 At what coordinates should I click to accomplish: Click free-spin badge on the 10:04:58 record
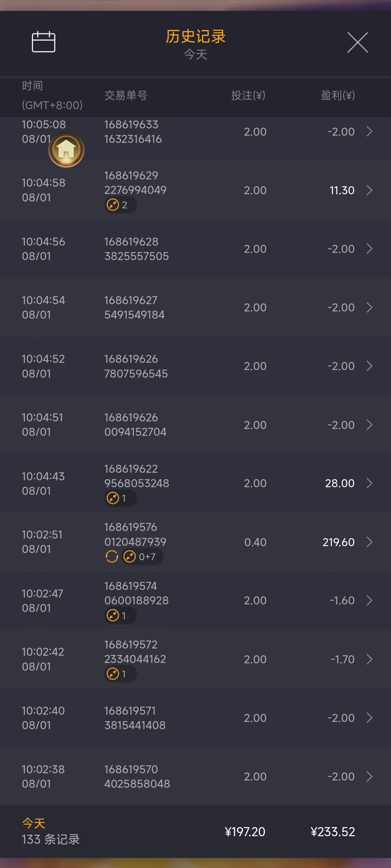tap(120, 205)
